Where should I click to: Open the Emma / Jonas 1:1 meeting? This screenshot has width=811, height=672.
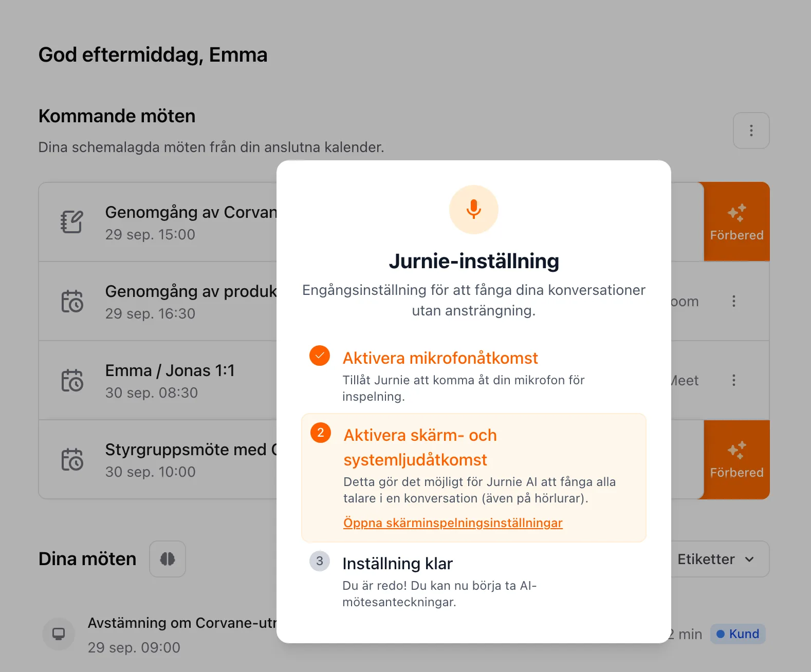coord(170,370)
